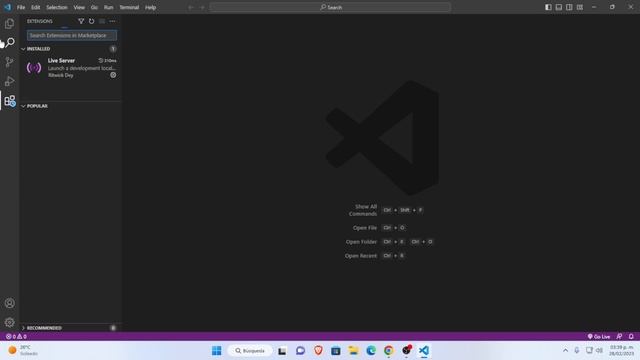This screenshot has width=640, height=360.
Task: Open the File menu
Action: tap(21, 7)
